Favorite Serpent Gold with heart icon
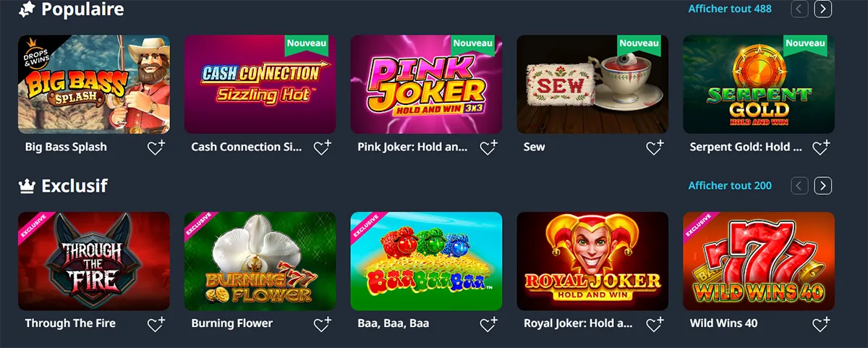 [822, 148]
